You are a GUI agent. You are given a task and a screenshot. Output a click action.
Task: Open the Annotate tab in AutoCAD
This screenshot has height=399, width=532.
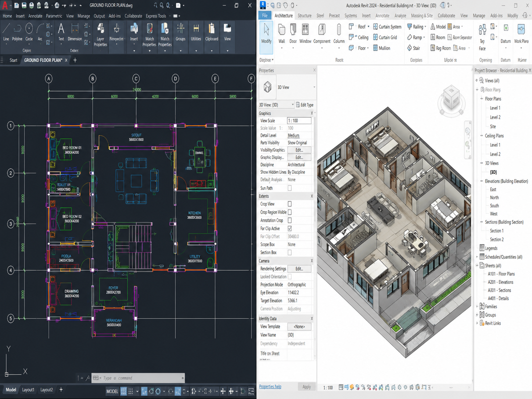35,16
